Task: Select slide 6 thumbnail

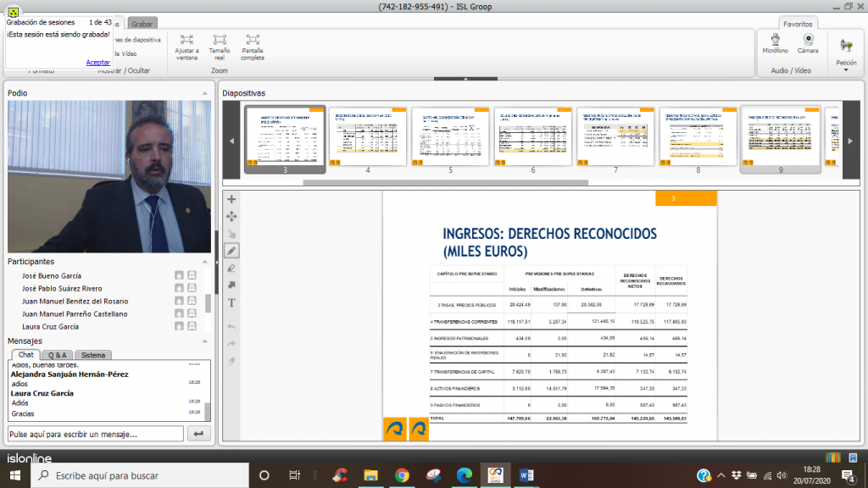Action: pyautogui.click(x=532, y=136)
